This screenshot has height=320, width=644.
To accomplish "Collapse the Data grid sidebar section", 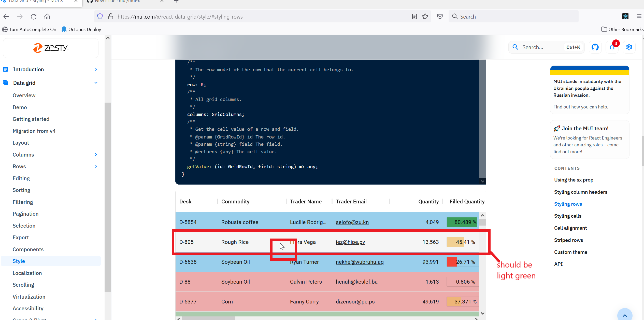I will point(96,83).
